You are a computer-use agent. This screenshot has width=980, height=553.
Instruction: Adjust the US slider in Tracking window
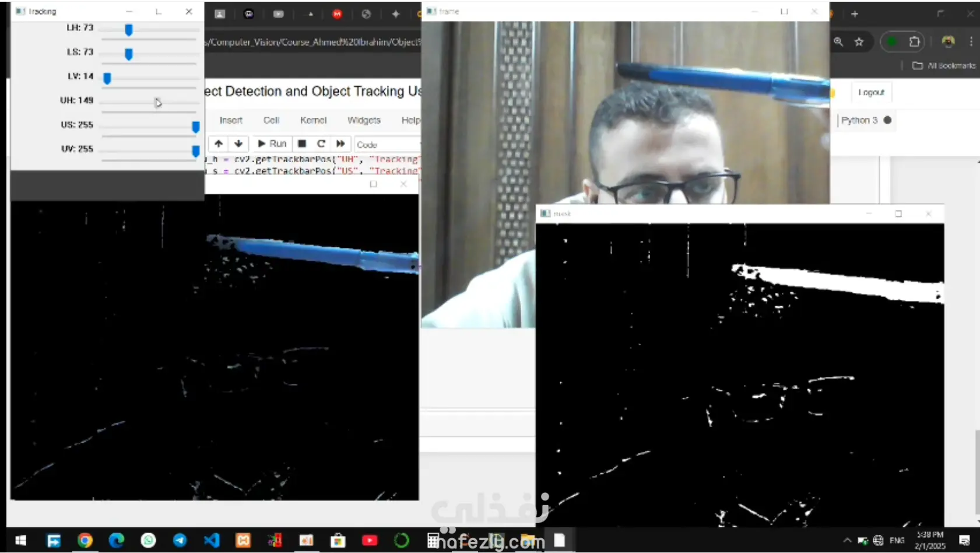tap(195, 127)
